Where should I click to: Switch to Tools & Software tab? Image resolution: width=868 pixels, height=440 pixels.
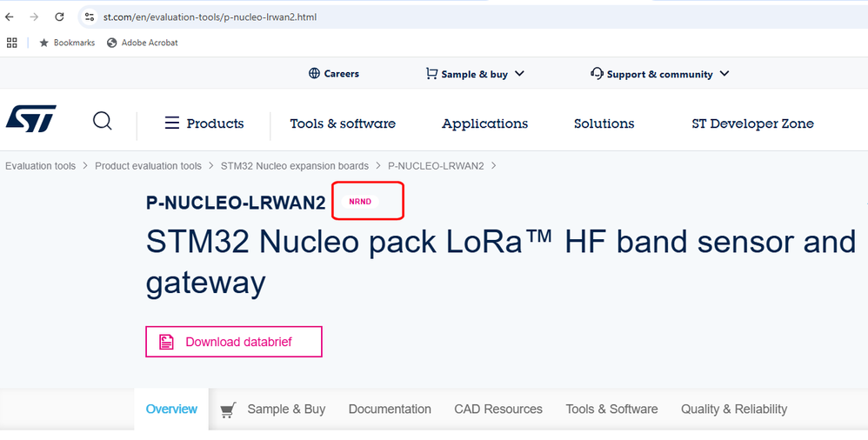pyautogui.click(x=611, y=410)
